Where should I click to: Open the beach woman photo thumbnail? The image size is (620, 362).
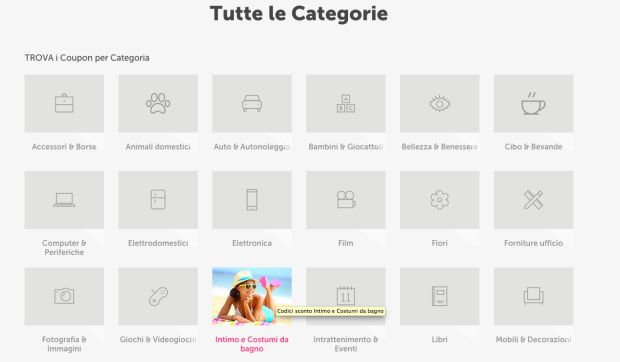(252, 296)
